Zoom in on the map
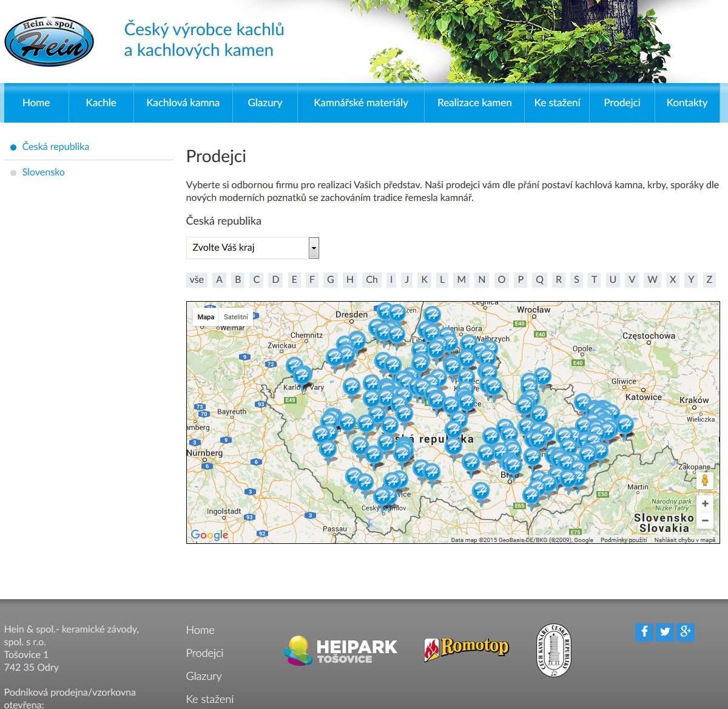 coord(705,504)
